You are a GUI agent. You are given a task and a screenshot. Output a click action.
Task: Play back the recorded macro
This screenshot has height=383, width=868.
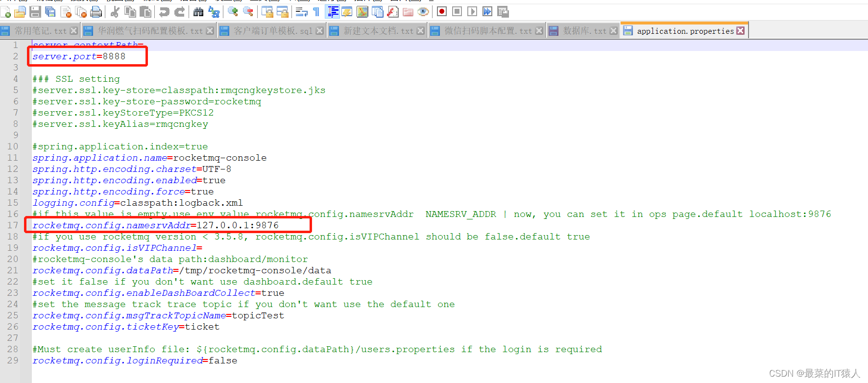click(x=472, y=12)
